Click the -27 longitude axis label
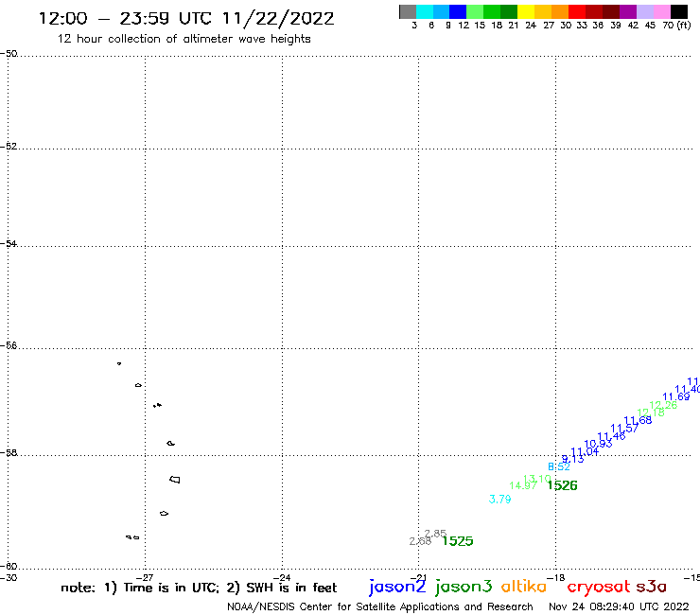Screen dimensions: 700x615 point(145,577)
